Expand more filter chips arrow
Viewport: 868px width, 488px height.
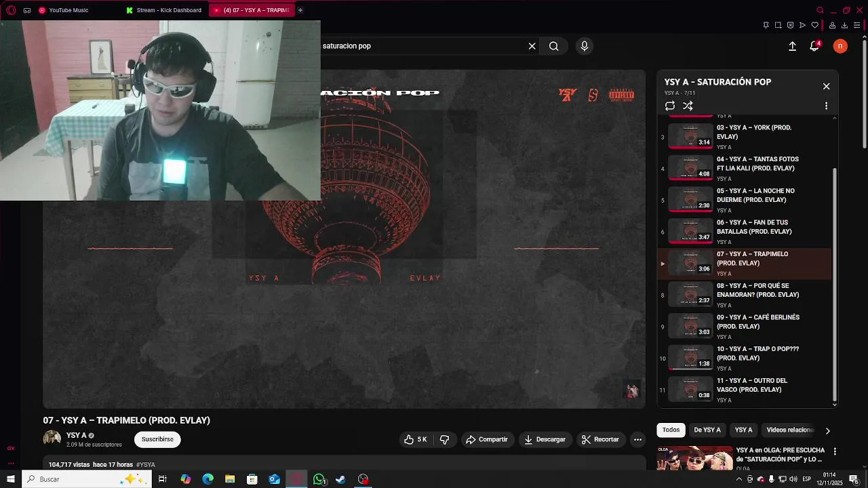click(827, 430)
